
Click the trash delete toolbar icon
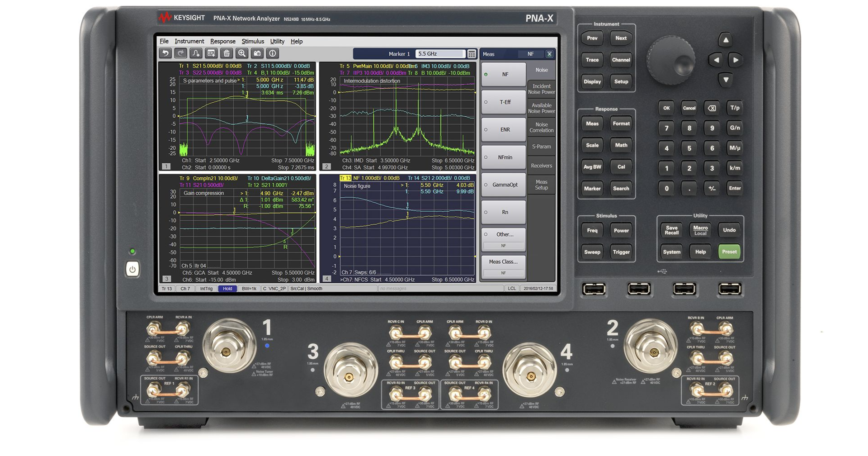pos(226,53)
